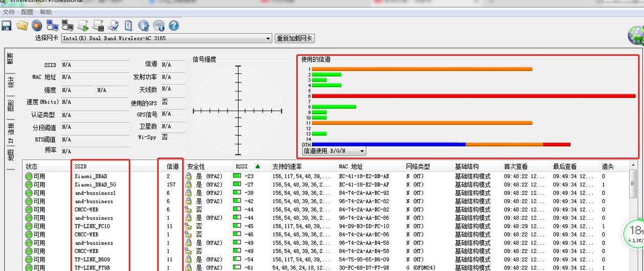This screenshot has width=644, height=271.
Task: Click the red channel 6 usage bar
Action: coord(474,96)
